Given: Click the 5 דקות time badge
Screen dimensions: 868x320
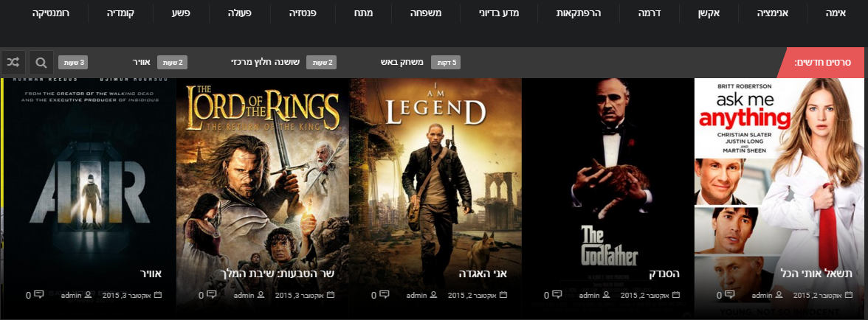Looking at the screenshot, I should pos(446,63).
